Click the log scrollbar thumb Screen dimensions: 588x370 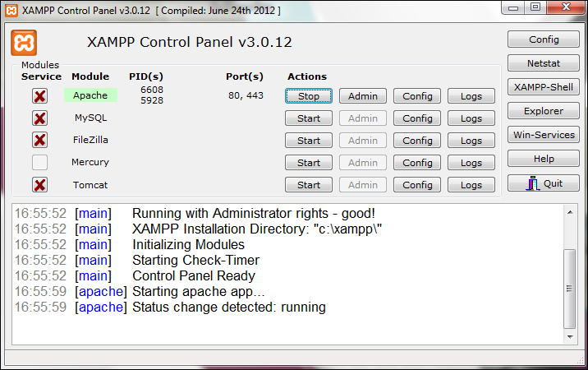tap(570, 289)
